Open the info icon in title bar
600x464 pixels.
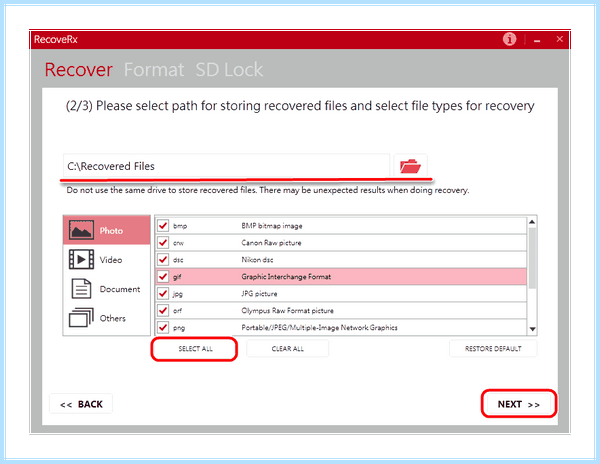click(x=509, y=39)
